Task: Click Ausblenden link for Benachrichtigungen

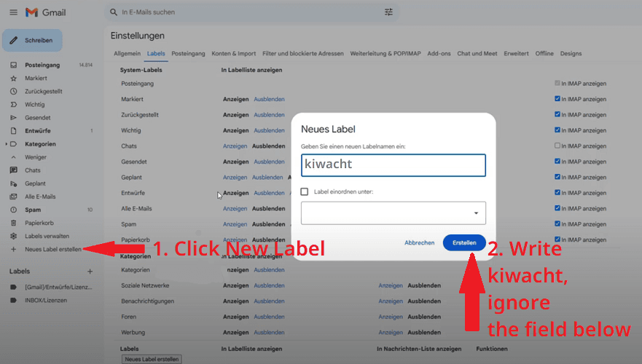Action: click(x=269, y=301)
